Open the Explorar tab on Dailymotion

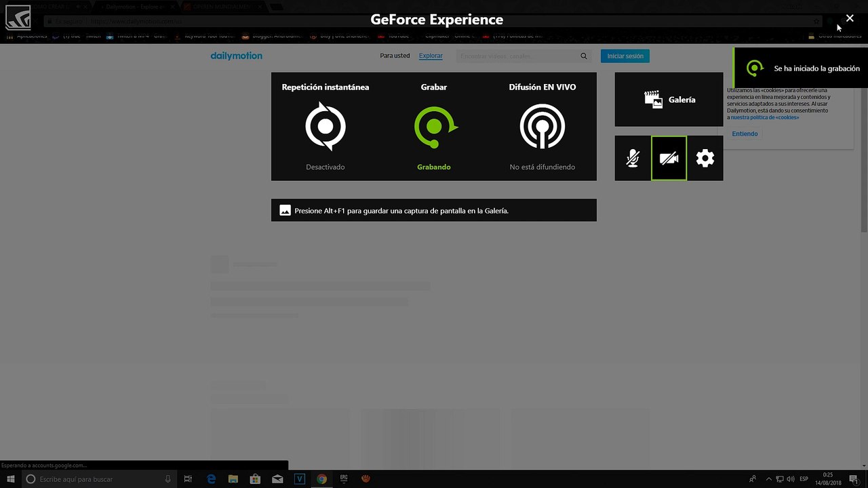(431, 56)
